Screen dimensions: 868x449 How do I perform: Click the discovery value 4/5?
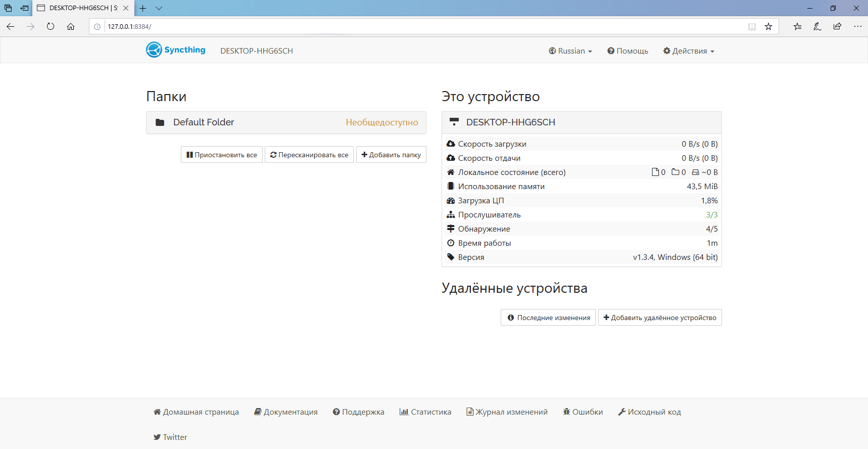(712, 229)
